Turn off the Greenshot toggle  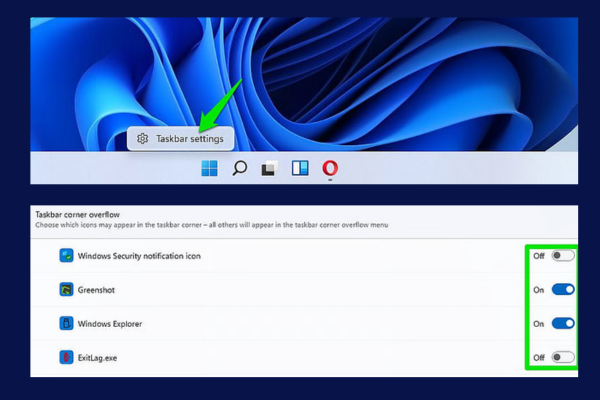[x=563, y=289]
